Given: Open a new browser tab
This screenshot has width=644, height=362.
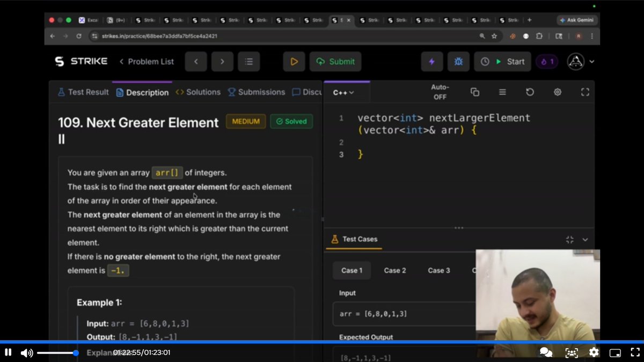Looking at the screenshot, I should (530, 20).
